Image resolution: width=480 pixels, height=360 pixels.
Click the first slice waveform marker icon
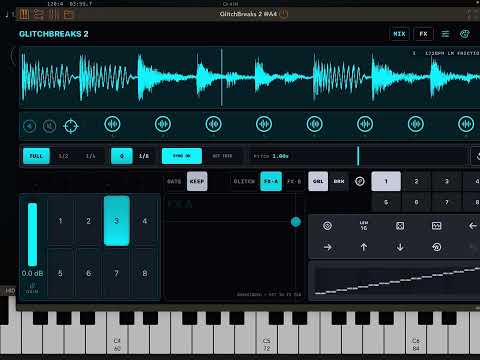pyautogui.click(x=112, y=124)
